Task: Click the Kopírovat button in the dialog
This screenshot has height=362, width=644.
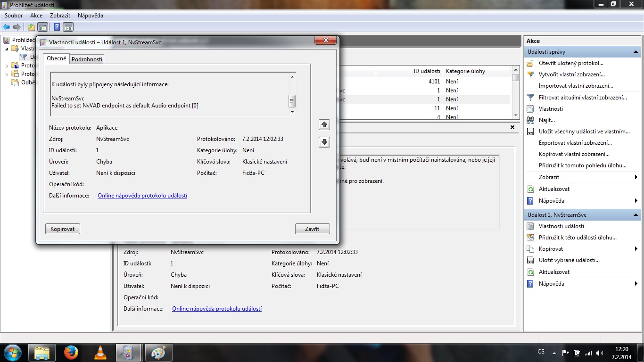Action: coord(63,229)
